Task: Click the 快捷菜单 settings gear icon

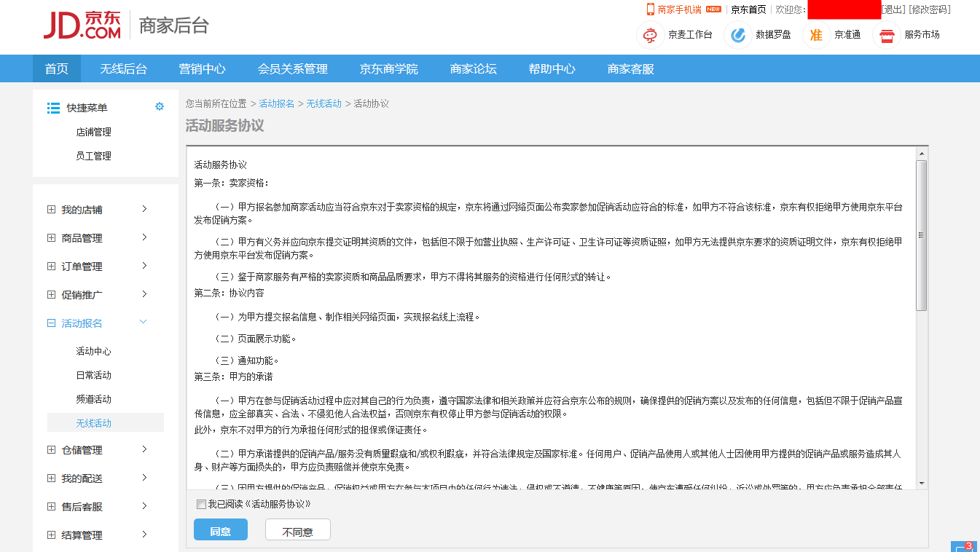Action: pyautogui.click(x=160, y=107)
